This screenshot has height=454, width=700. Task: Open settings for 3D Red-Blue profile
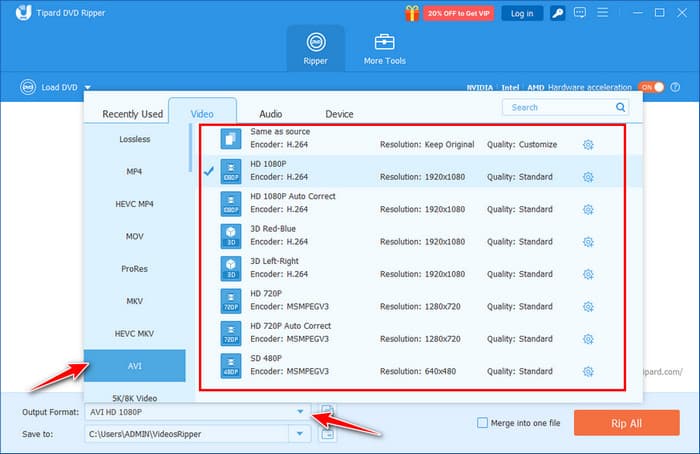[x=588, y=242]
